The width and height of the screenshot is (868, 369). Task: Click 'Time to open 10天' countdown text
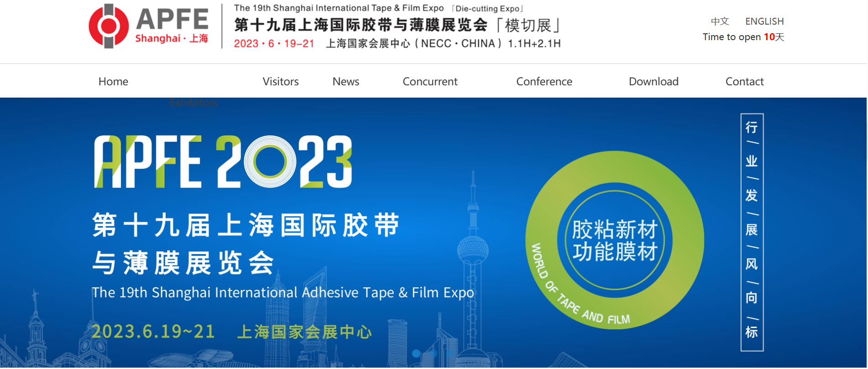click(743, 37)
